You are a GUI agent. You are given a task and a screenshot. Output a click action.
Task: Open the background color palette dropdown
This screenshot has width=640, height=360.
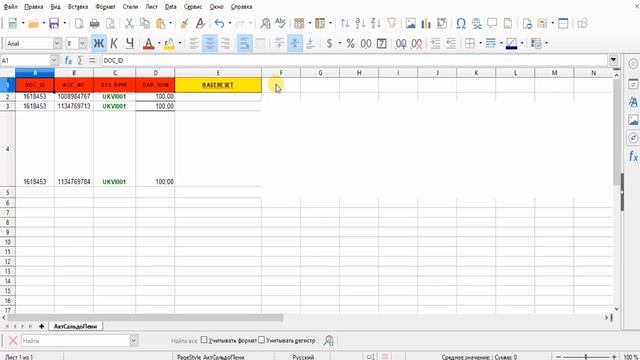point(180,43)
